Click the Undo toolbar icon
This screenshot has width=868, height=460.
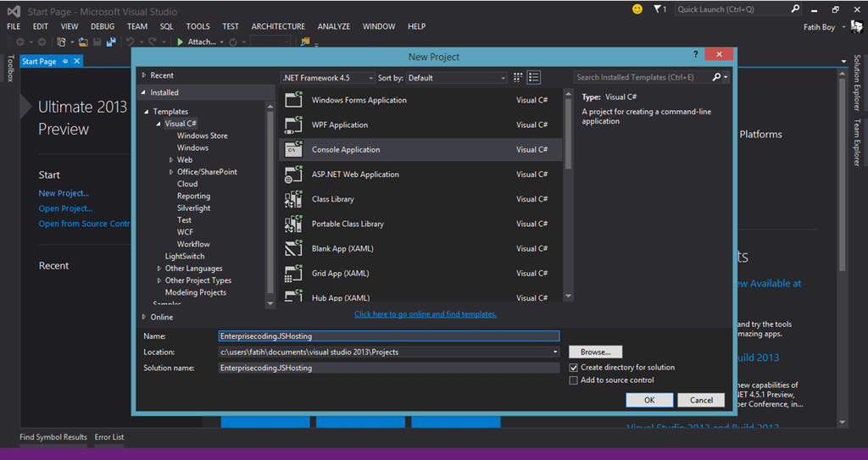(130, 42)
